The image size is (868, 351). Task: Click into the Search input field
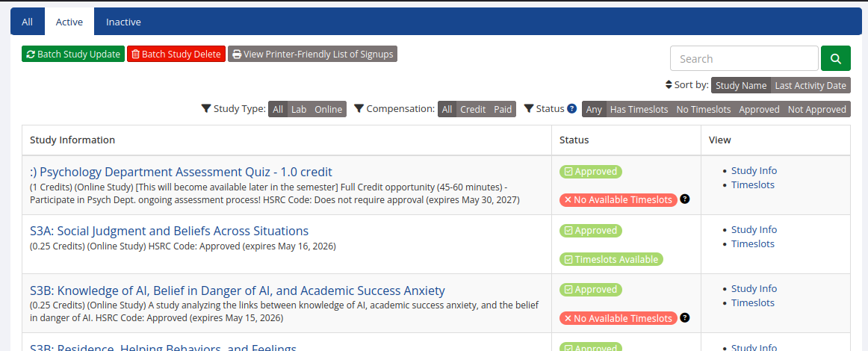pyautogui.click(x=744, y=59)
